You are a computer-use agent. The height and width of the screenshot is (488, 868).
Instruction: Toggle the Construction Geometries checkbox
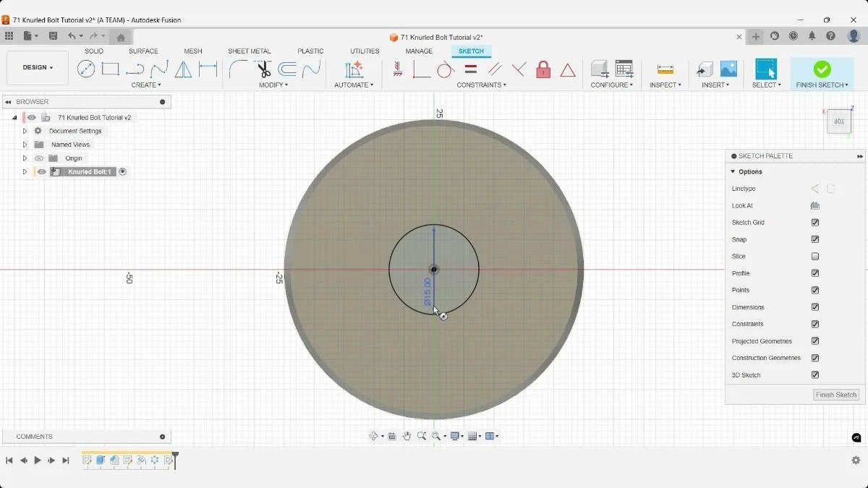tap(815, 358)
